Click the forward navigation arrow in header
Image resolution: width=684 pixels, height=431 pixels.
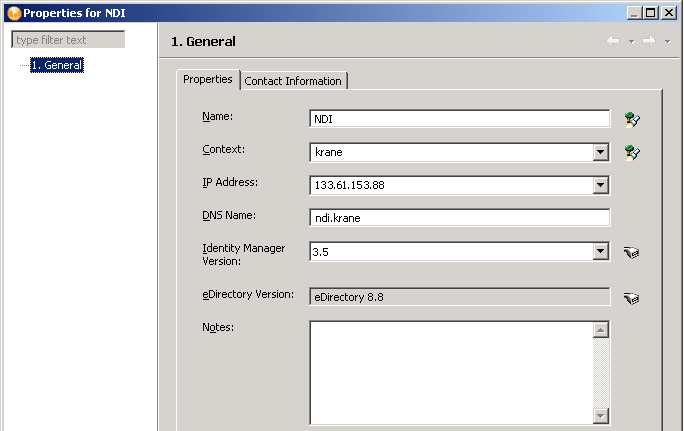[649, 41]
